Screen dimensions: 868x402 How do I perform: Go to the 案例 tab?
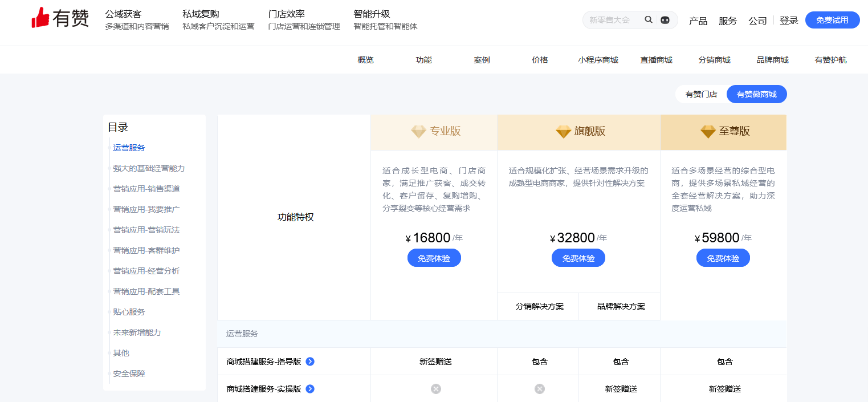click(x=482, y=60)
